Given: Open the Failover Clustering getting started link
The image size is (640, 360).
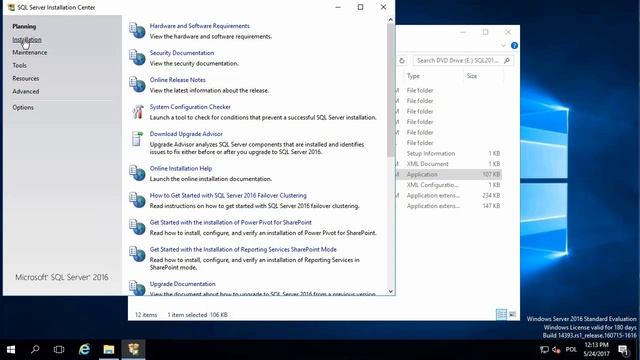Looking at the screenshot, I should [x=228, y=195].
